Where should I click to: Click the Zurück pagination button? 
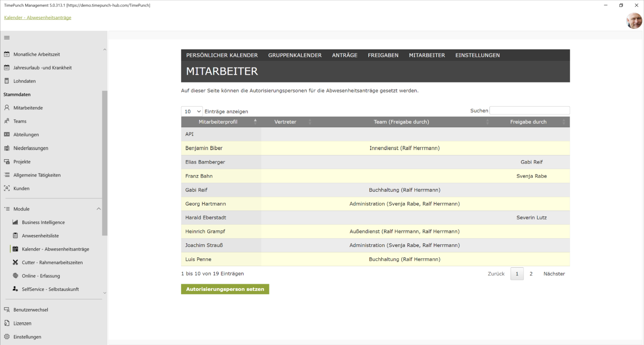tap(496, 274)
